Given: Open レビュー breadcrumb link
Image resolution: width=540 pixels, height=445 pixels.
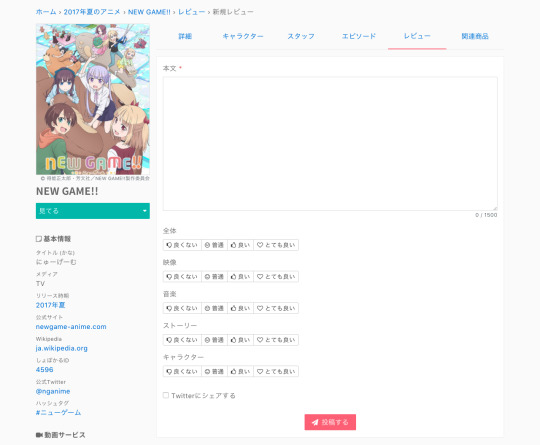Looking at the screenshot, I should (191, 12).
